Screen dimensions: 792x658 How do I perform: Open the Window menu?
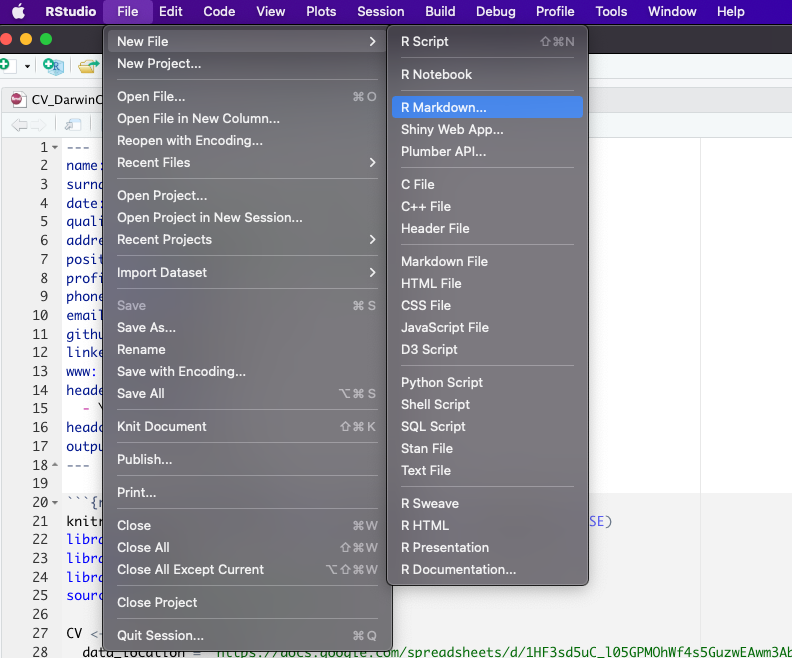672,11
